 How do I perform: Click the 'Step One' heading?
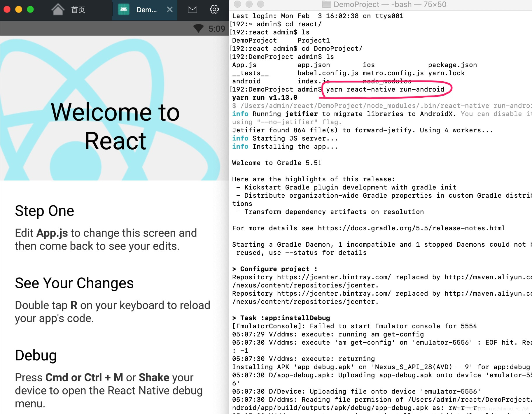[45, 211]
